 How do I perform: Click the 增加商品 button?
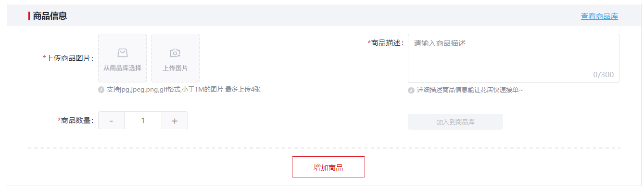pos(328,167)
